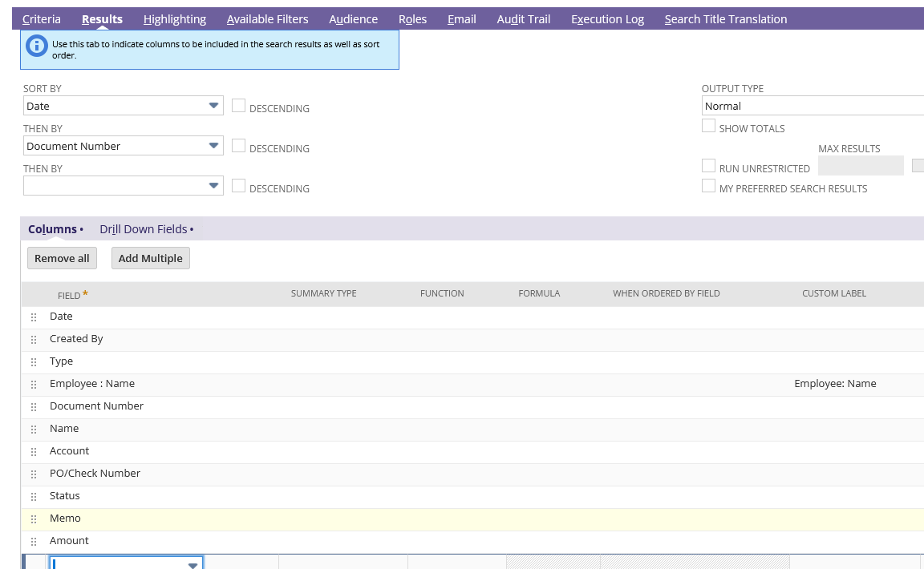Screen dimensions: 924x569
Task: Check My Preferred Search Results checkbox
Action: (x=708, y=186)
